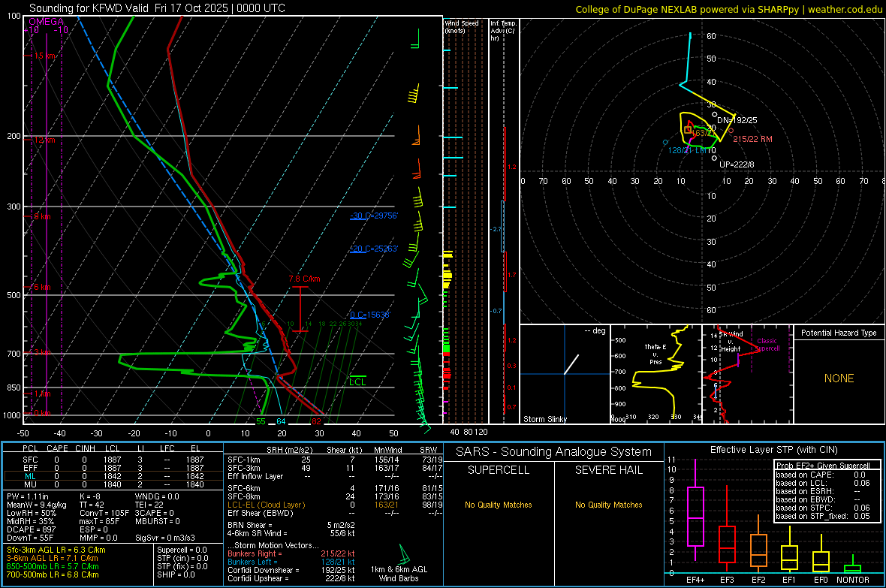Click the KFWD sounding title text
886x588 pixels.
(157, 8)
